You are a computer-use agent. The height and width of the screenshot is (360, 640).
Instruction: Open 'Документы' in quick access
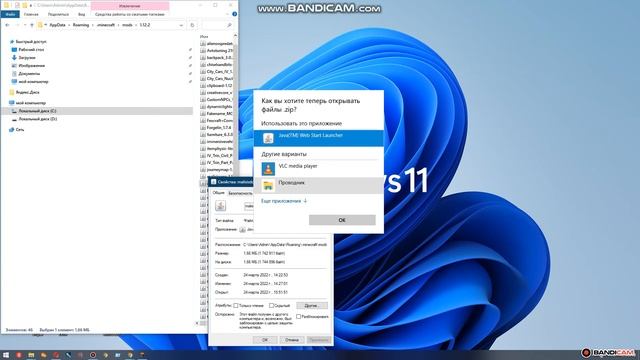(29, 74)
